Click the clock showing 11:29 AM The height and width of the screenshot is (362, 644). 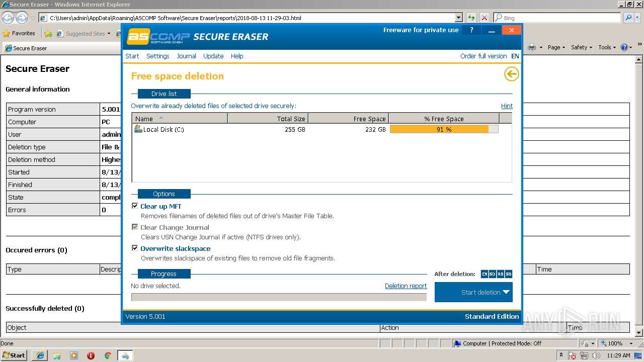click(618, 355)
